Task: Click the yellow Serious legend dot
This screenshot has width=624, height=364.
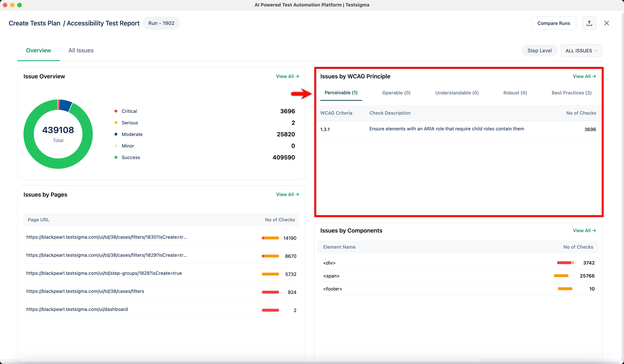Action: click(116, 123)
